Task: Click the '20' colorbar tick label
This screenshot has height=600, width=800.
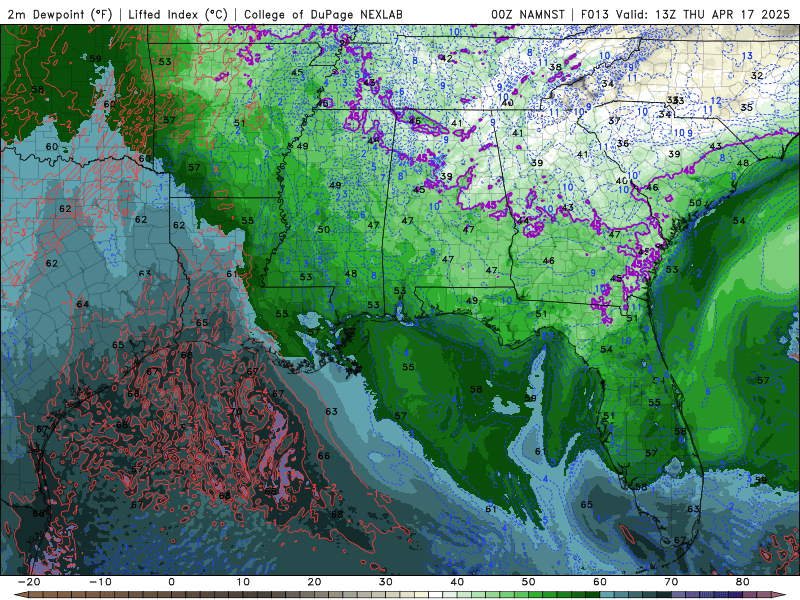Action: pos(314,582)
